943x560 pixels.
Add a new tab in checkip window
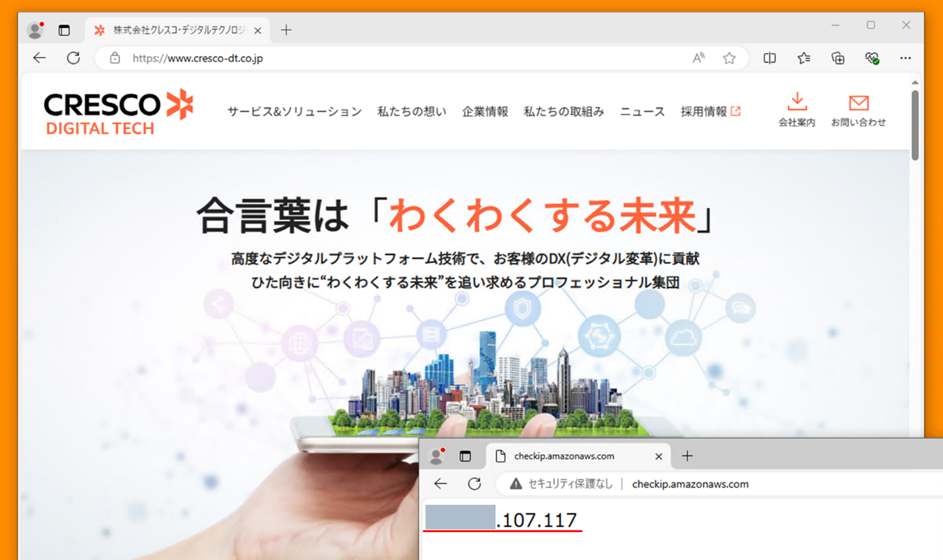click(x=687, y=456)
